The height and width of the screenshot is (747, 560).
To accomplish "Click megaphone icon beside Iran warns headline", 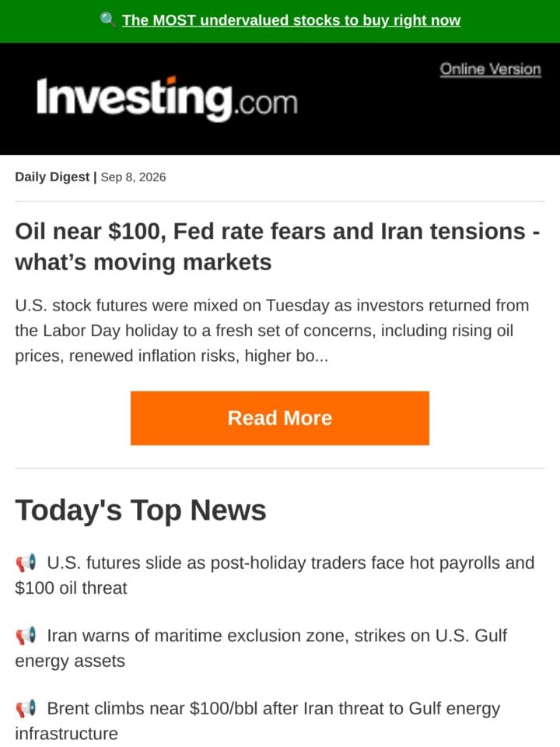I will pyautogui.click(x=26, y=636).
